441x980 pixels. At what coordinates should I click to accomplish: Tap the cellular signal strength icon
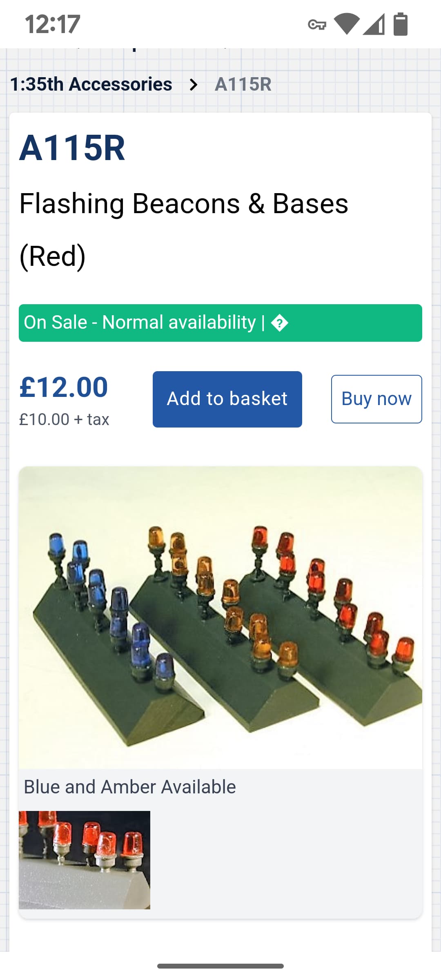pyautogui.click(x=374, y=24)
